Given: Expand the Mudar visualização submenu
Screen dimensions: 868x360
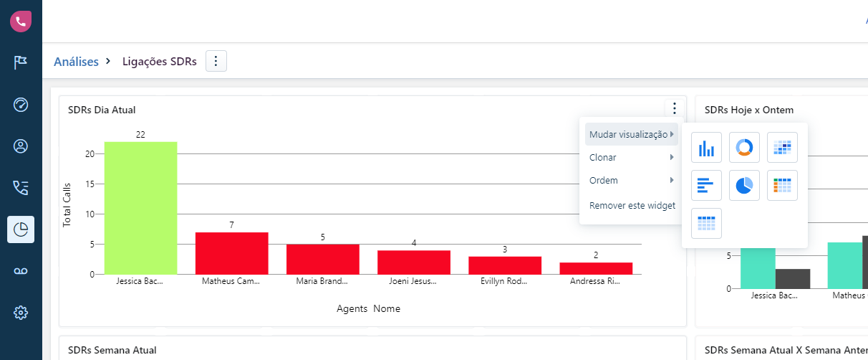Looking at the screenshot, I should (x=630, y=134).
